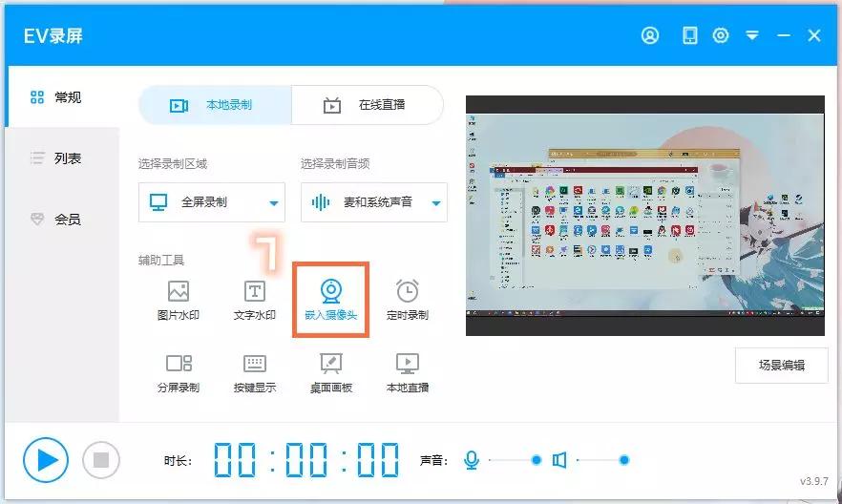Switch to 在线直播 mode

[368, 105]
